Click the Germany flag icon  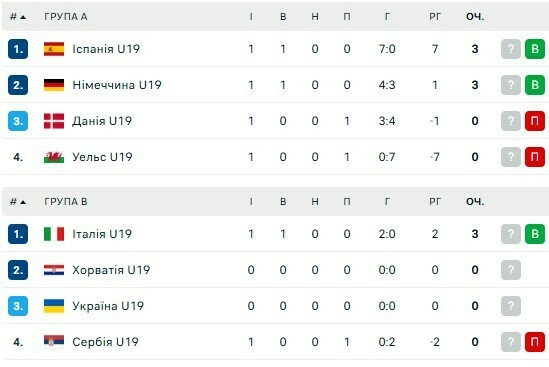[x=54, y=85]
